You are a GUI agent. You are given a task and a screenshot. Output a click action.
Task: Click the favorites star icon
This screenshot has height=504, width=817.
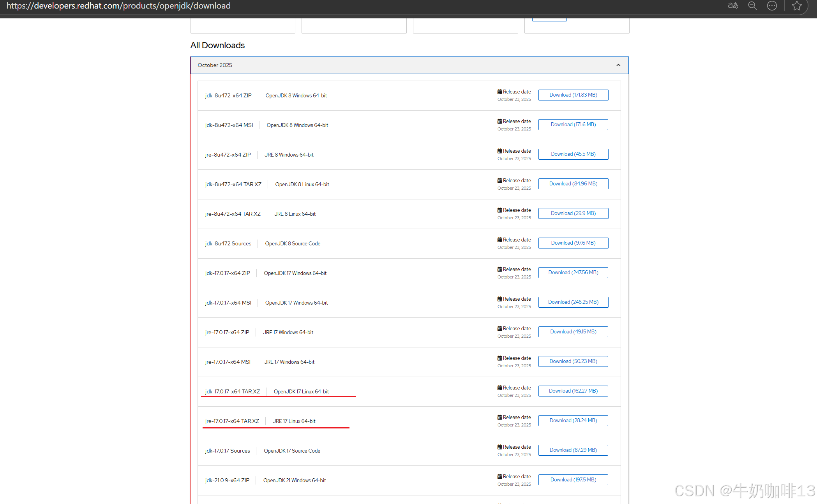click(x=797, y=5)
